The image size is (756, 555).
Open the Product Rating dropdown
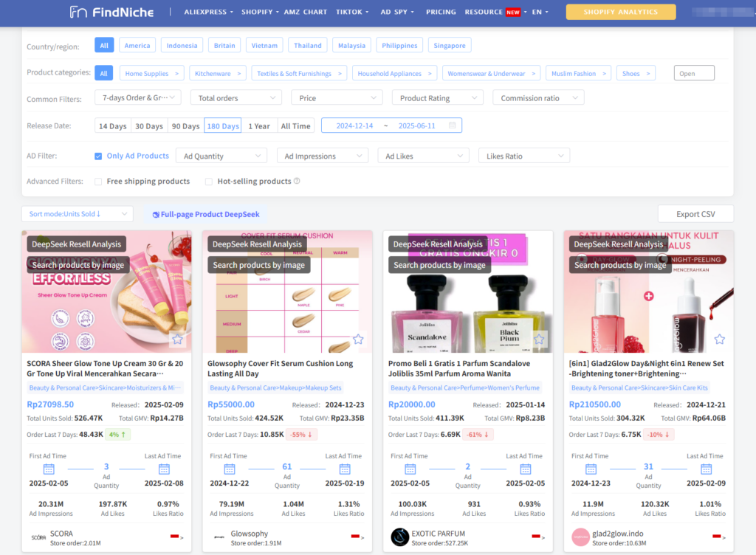tap(438, 98)
